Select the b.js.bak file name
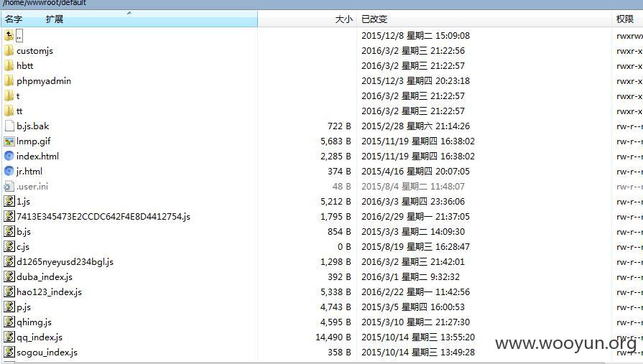 click(x=33, y=126)
